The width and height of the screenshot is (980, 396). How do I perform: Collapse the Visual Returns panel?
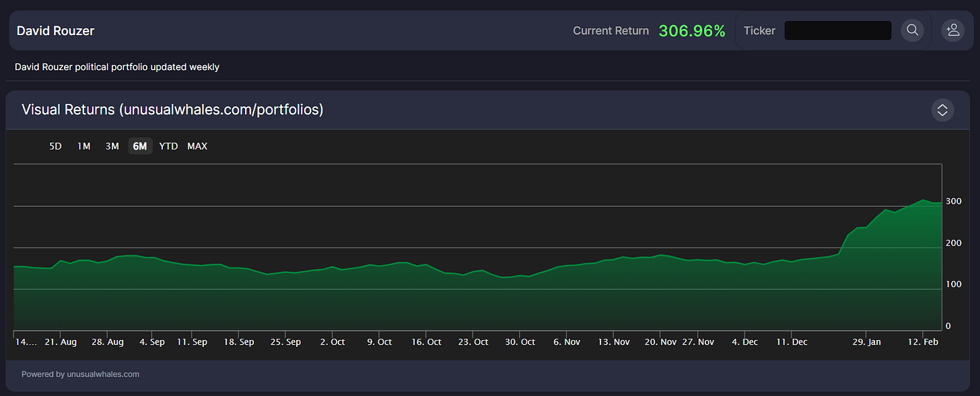coord(942,110)
